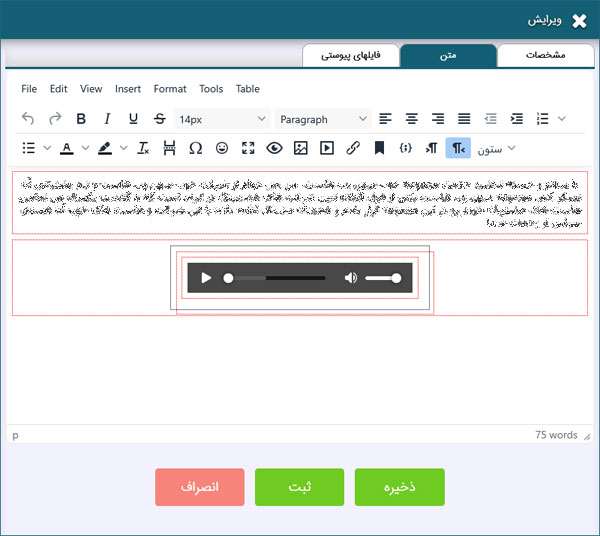Toggle italic formatting
Image resolution: width=600 pixels, height=536 pixels.
(108, 119)
